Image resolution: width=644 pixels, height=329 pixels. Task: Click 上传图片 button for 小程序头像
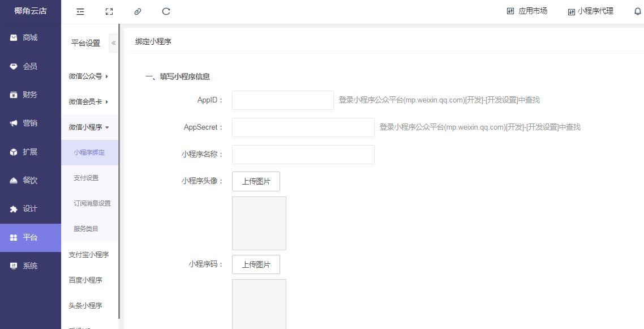(256, 181)
